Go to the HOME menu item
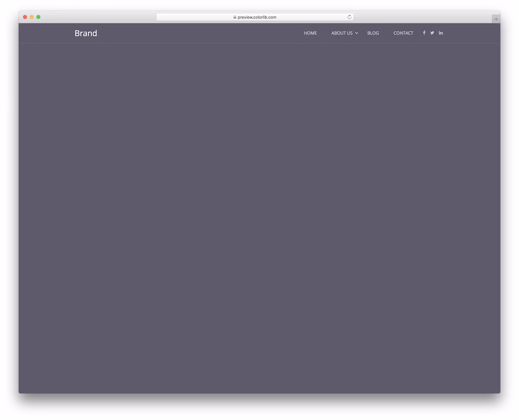 click(310, 33)
